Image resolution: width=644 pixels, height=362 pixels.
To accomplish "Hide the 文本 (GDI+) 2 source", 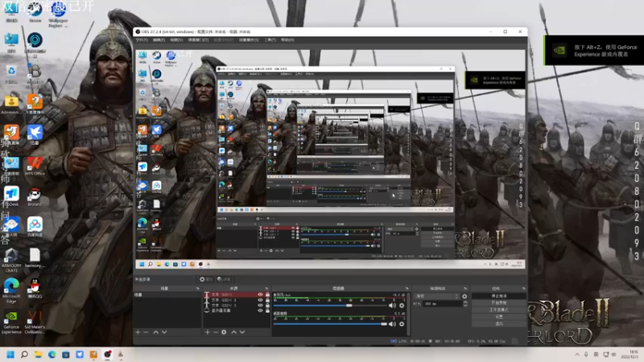I will click(x=260, y=306).
